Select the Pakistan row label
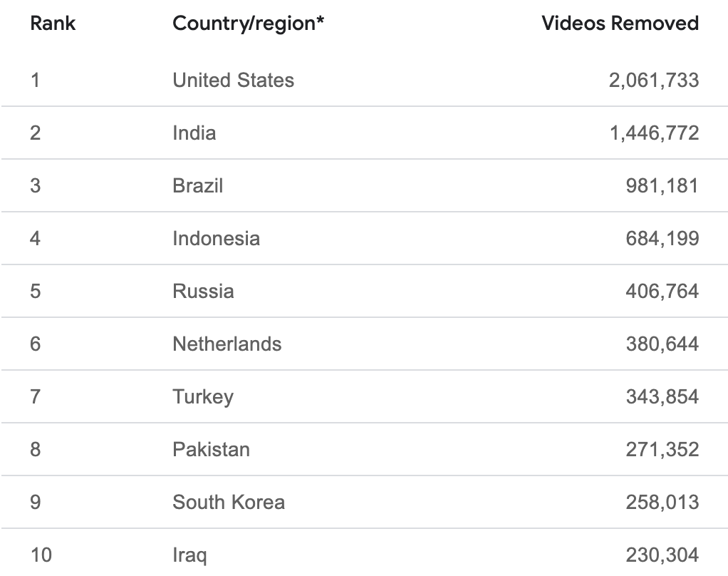The width and height of the screenshot is (728, 576). 211,449
